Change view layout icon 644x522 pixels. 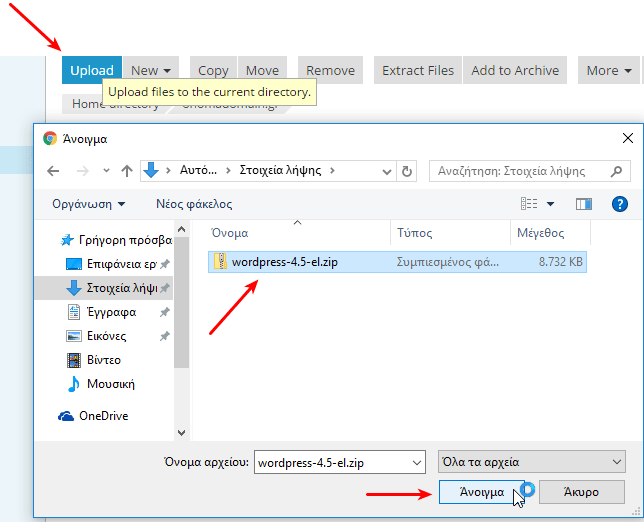pos(529,203)
